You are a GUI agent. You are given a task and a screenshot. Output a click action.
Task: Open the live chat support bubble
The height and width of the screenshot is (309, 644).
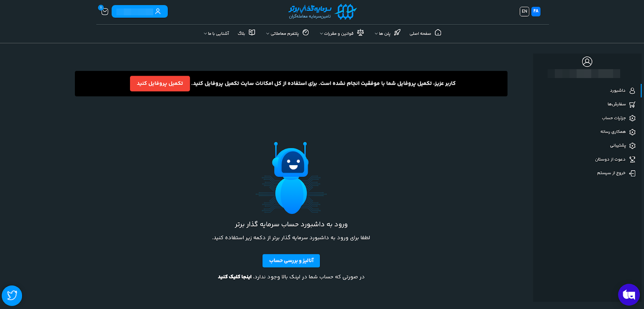tap(629, 294)
